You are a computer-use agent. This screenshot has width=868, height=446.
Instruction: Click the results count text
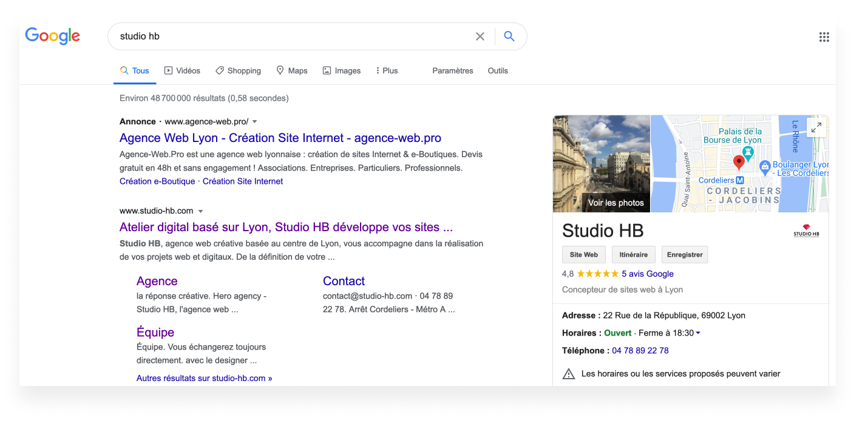pos(204,98)
